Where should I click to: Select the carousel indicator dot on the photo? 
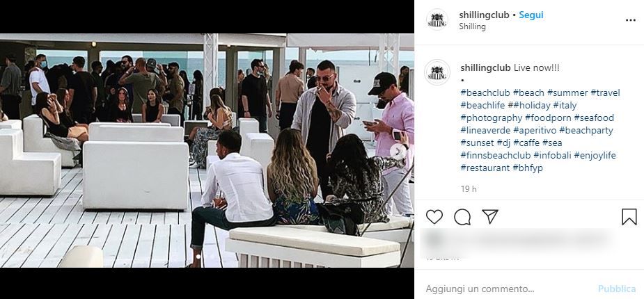(x=198, y=257)
